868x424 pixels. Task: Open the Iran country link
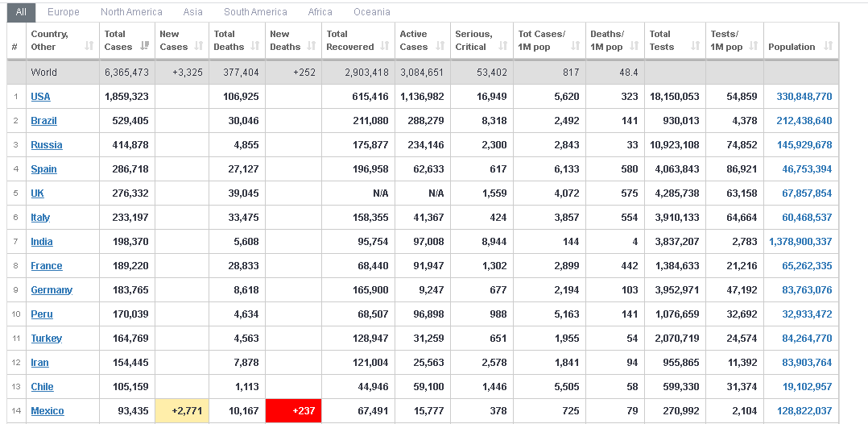tap(40, 363)
